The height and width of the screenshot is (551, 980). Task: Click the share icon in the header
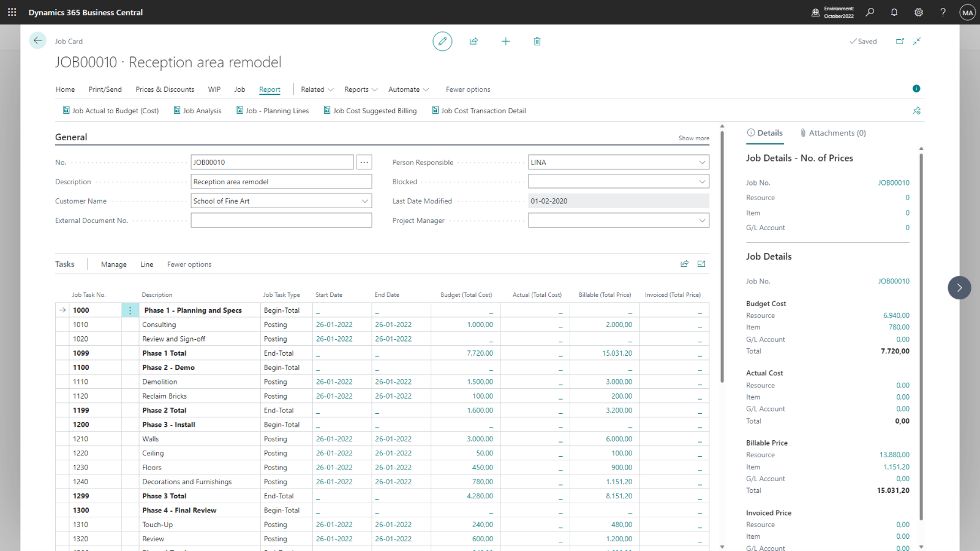[473, 41]
